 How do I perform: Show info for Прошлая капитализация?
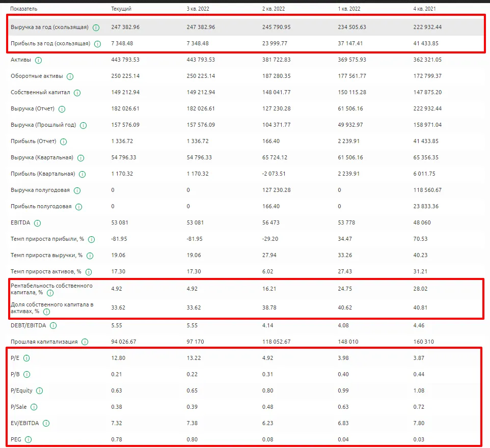(x=85, y=342)
